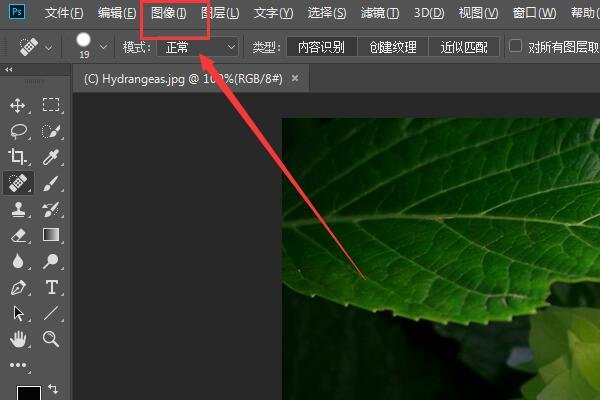Select the Dodge tool

point(51,261)
